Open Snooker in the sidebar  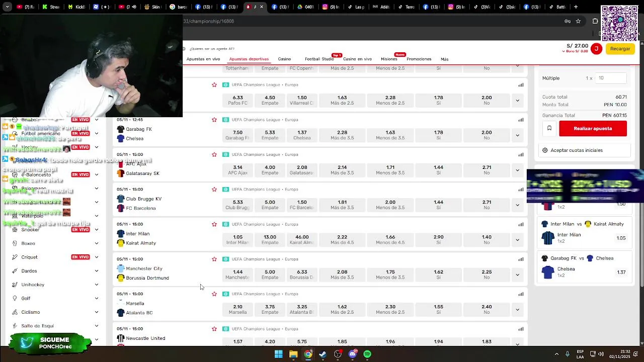coord(30,229)
